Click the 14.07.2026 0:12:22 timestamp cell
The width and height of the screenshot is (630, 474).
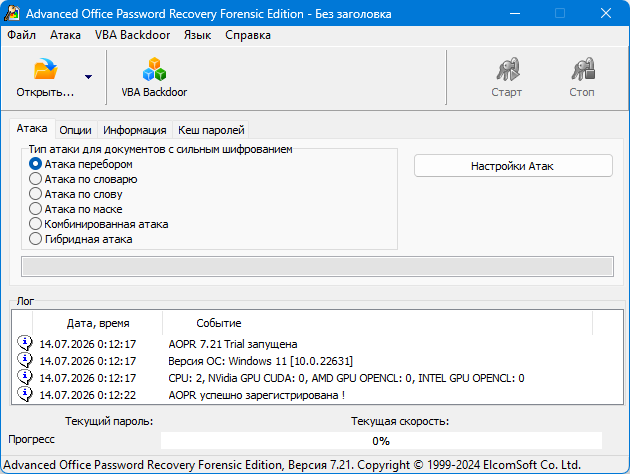pyautogui.click(x=88, y=395)
